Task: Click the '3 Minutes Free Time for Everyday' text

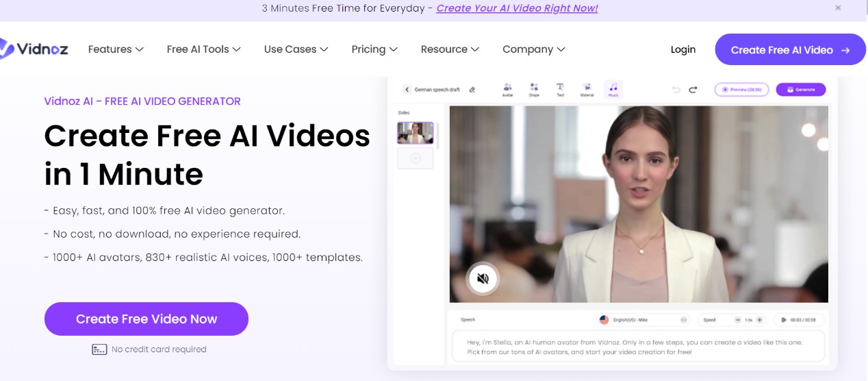Action: [x=344, y=8]
